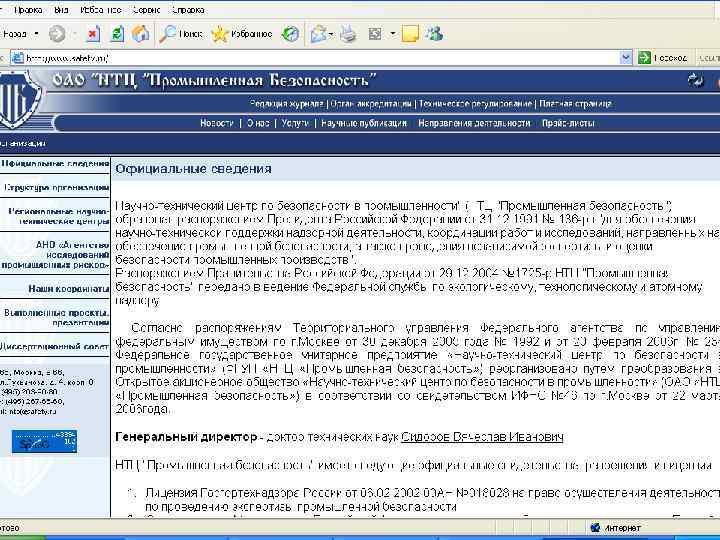Image resolution: width=720 pixels, height=540 pixels.
Task: Open the Орган аккредитации link
Action: coord(371,104)
